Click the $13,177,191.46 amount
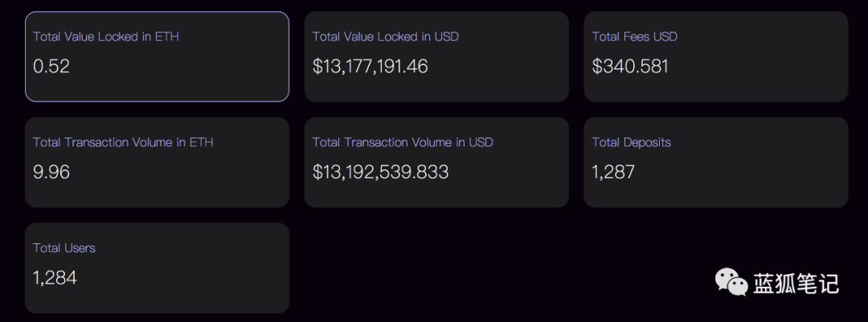Image resolution: width=868 pixels, height=322 pixels. point(371,67)
